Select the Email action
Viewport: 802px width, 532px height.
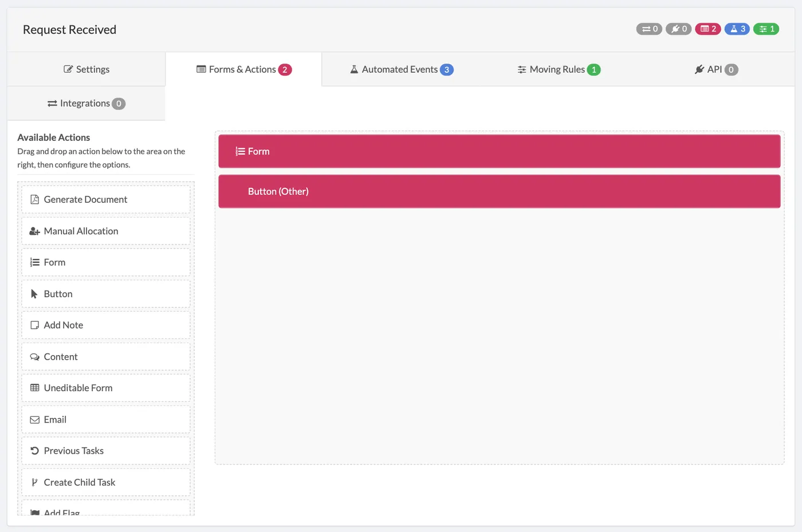tap(106, 419)
